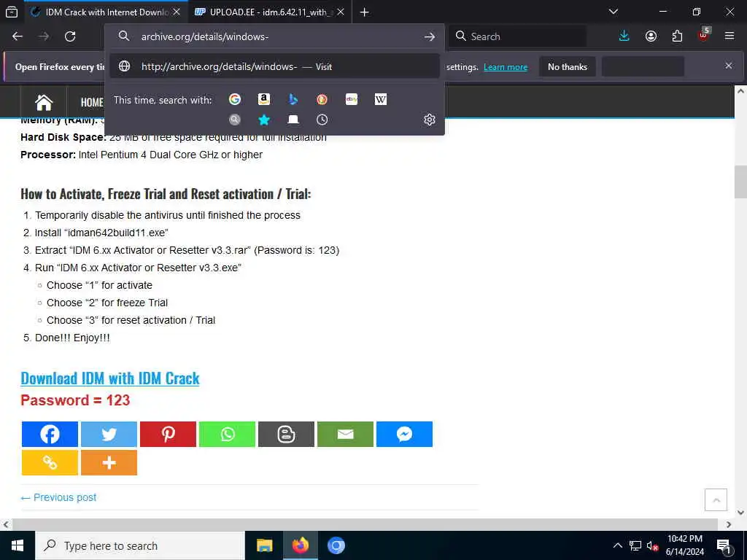Go to Previous post
The height and width of the screenshot is (560, 747).
click(x=58, y=497)
